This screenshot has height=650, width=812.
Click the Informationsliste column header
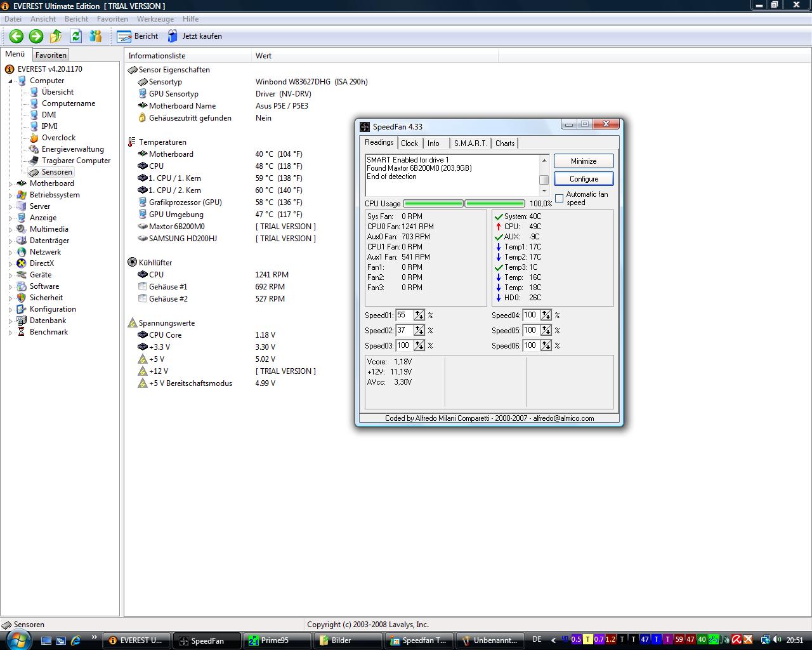188,56
